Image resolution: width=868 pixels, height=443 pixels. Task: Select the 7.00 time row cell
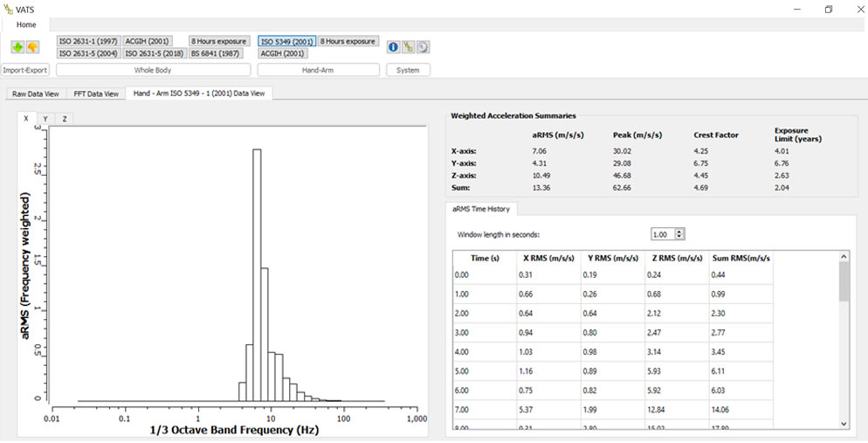click(x=485, y=410)
